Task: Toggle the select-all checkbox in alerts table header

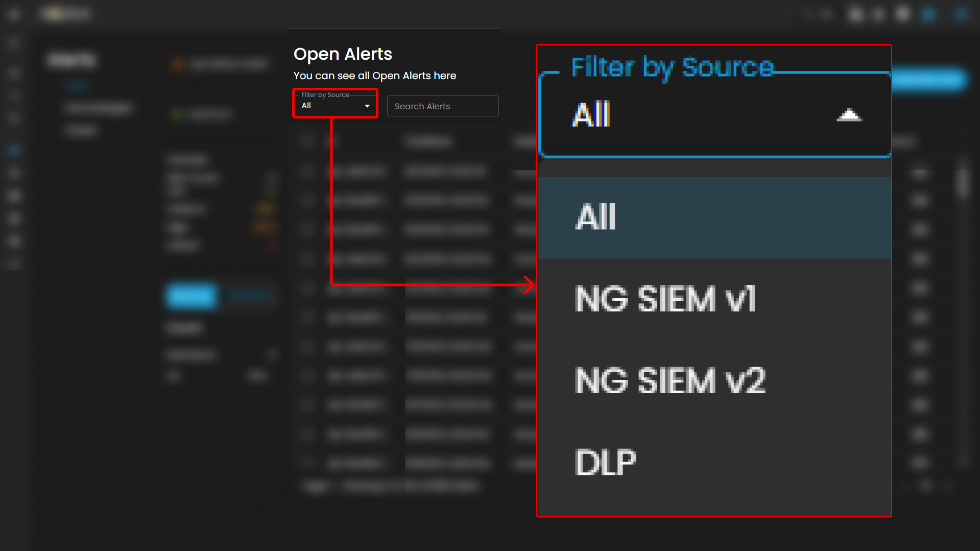Action: (x=307, y=141)
